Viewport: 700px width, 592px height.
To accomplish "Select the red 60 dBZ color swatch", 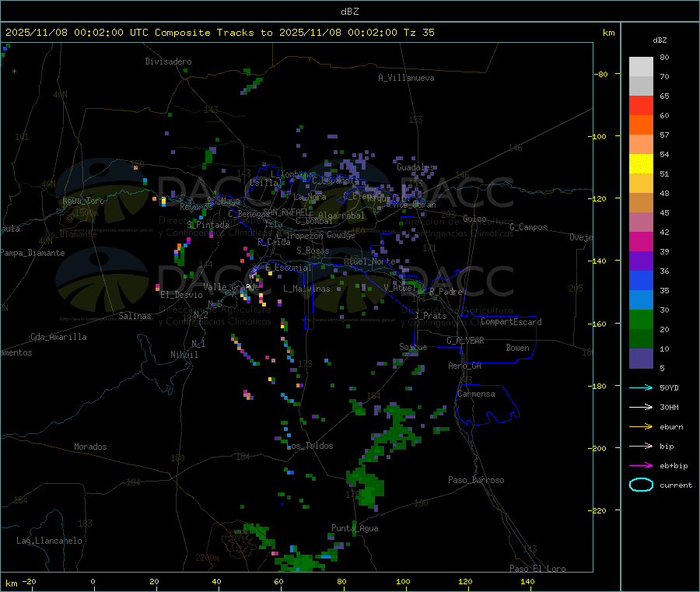I will pos(641,105).
